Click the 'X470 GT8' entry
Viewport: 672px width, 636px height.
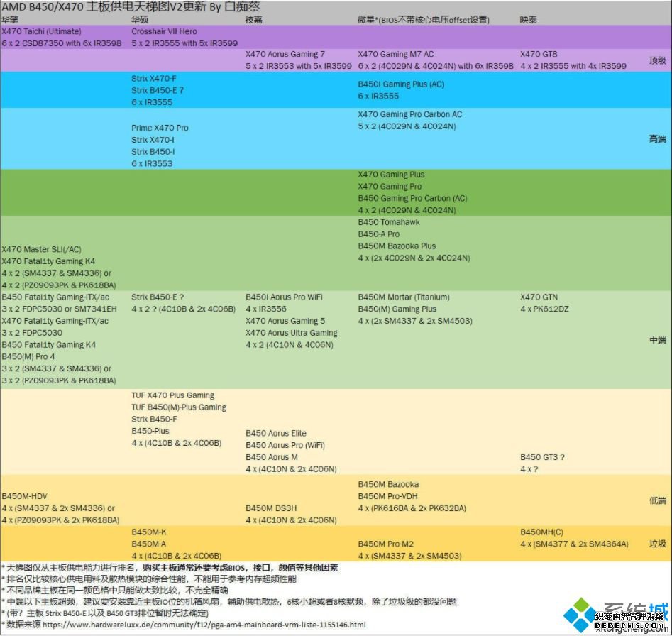point(539,54)
